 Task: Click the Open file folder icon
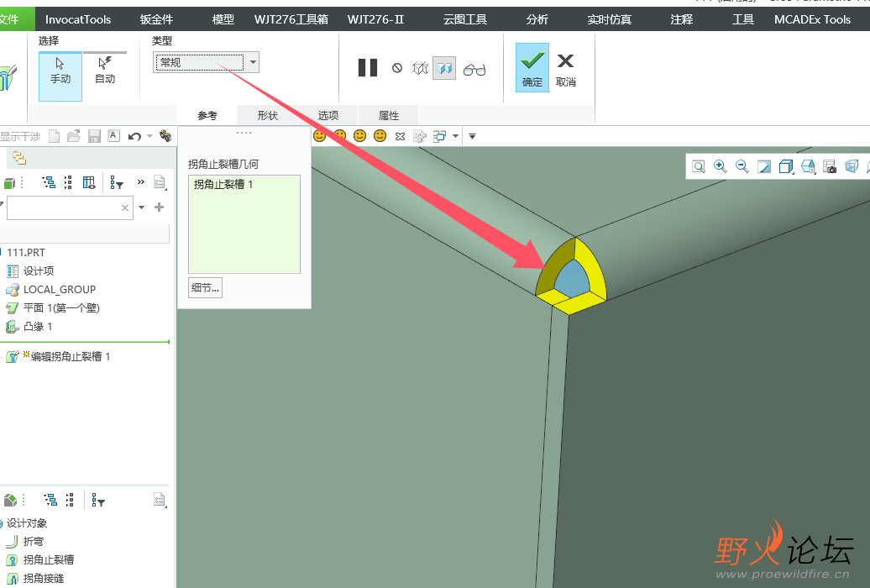pos(74,136)
